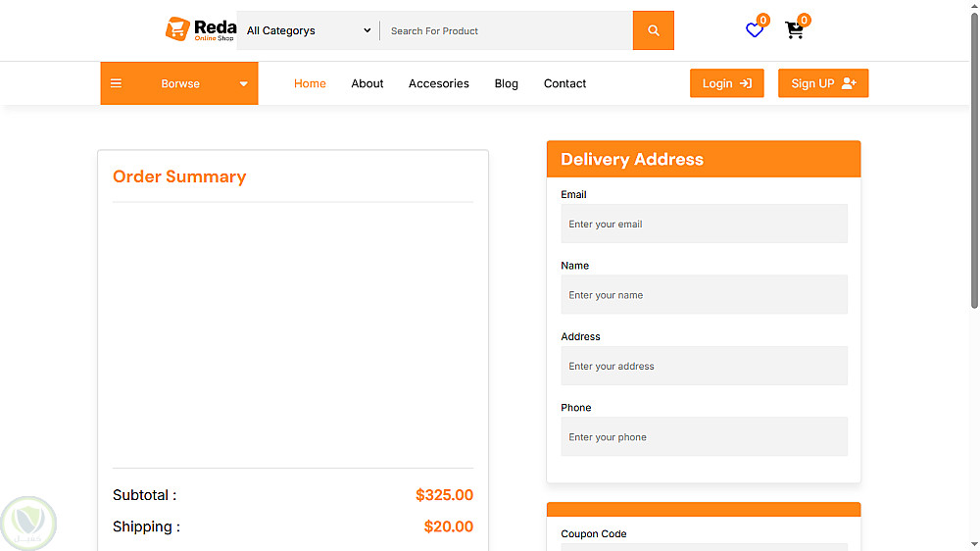The image size is (980, 551).
Task: Click the hamburger menu icon beside Borwse
Action: click(x=117, y=83)
